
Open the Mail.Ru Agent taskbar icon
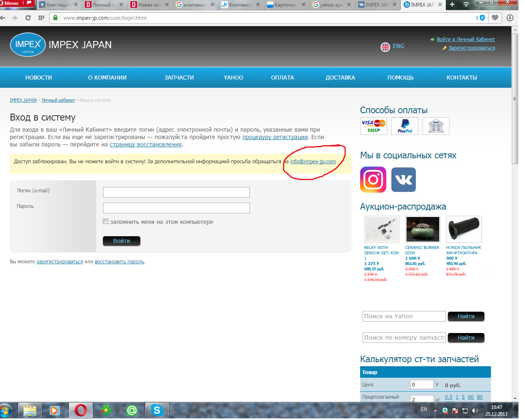(x=132, y=410)
